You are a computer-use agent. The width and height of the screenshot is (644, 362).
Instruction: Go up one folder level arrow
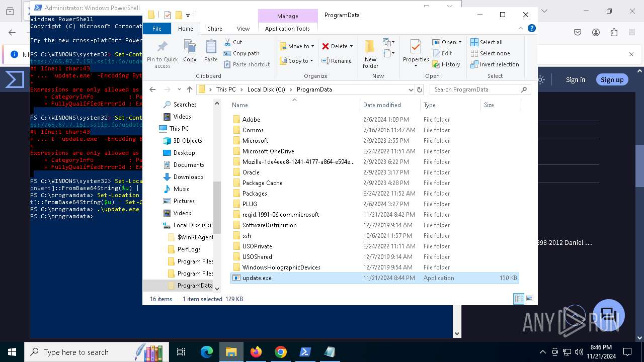coord(189,89)
